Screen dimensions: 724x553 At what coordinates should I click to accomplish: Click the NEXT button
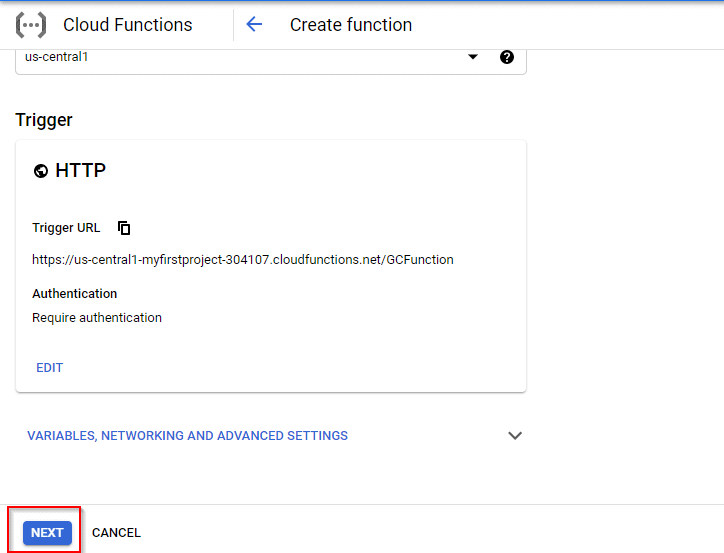point(47,533)
